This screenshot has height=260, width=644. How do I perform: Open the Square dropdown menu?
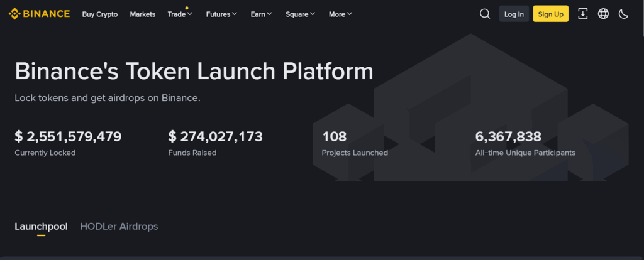(x=301, y=14)
